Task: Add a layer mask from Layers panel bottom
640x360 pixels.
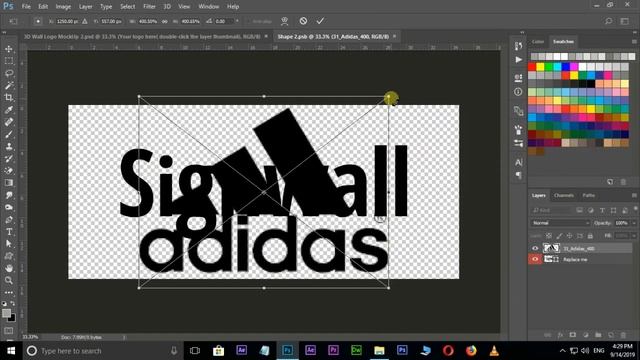Action: (x=573, y=335)
